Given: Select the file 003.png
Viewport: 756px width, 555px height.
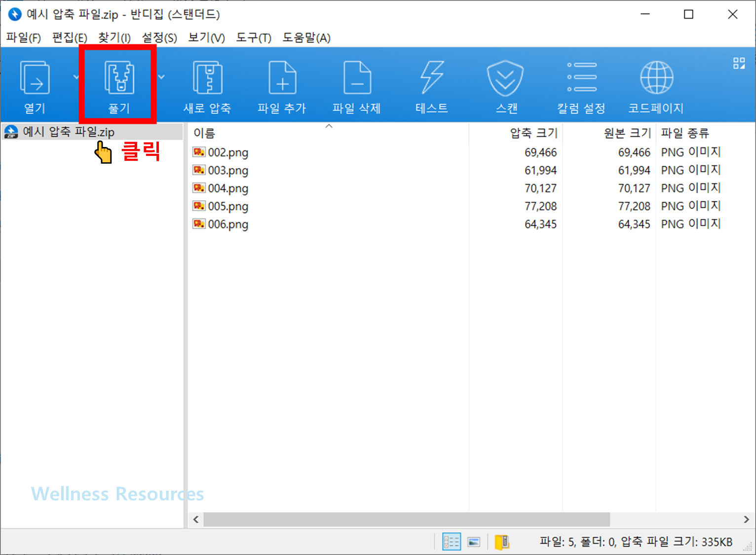Looking at the screenshot, I should (227, 170).
